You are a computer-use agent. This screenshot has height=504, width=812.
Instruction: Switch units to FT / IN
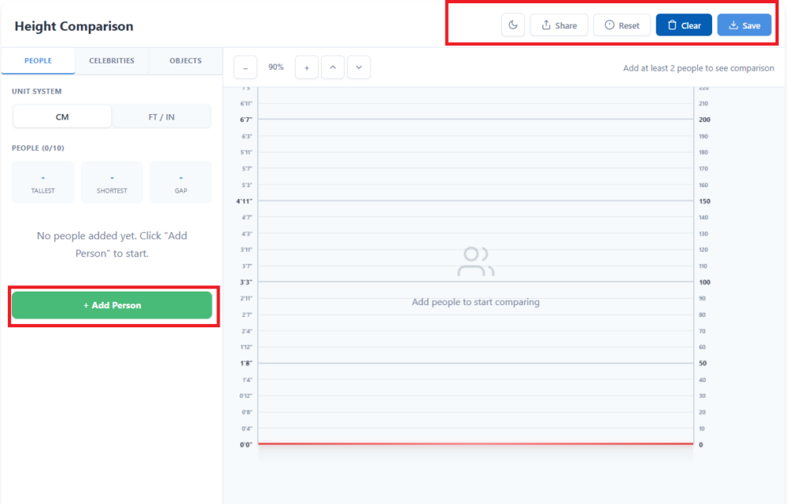(x=162, y=117)
